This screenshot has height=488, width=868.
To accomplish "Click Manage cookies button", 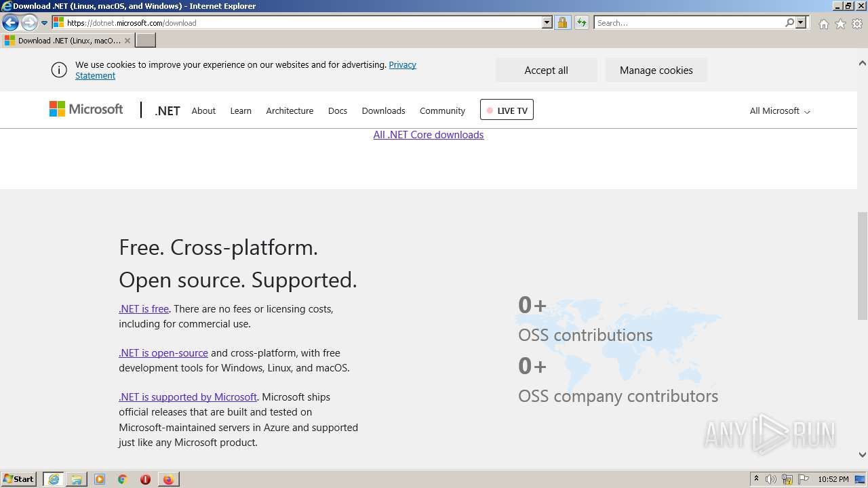I will 656,70.
